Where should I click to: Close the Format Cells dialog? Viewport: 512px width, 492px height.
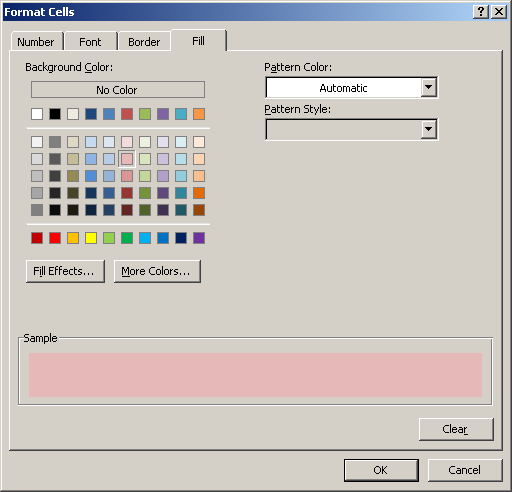tap(499, 12)
